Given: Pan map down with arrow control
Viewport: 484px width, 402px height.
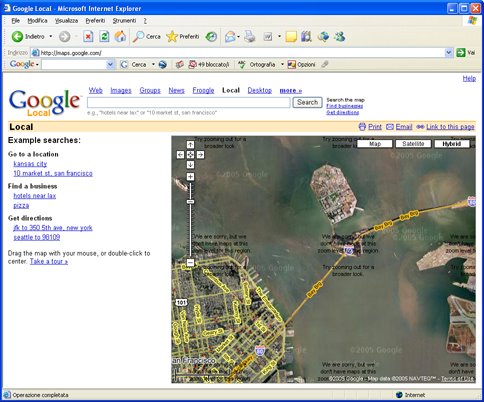Looking at the screenshot, I should 190,165.
